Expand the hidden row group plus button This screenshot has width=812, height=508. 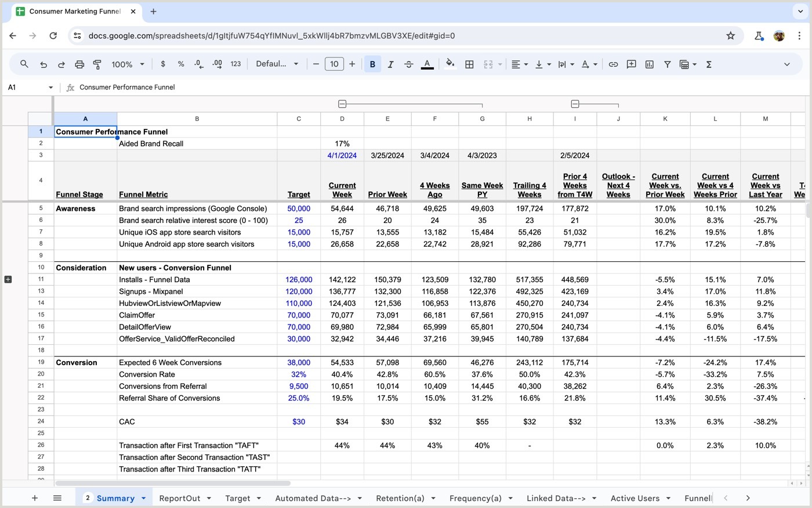[x=8, y=279]
